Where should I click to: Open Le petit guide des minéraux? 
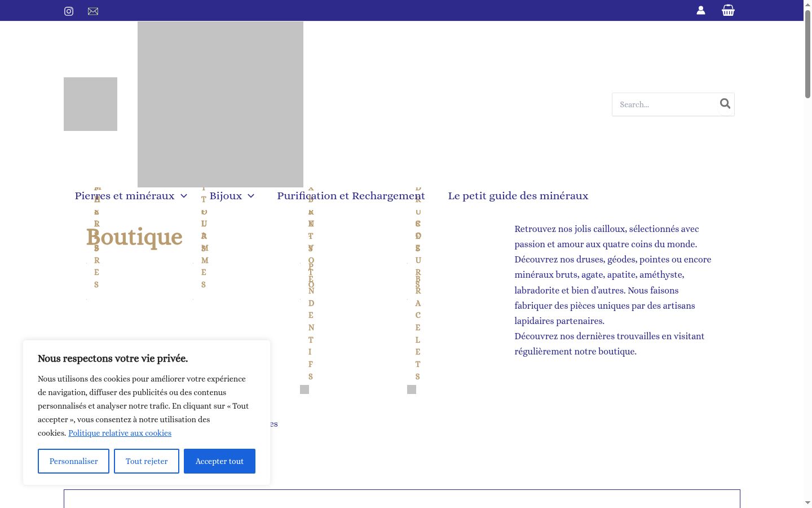click(518, 196)
